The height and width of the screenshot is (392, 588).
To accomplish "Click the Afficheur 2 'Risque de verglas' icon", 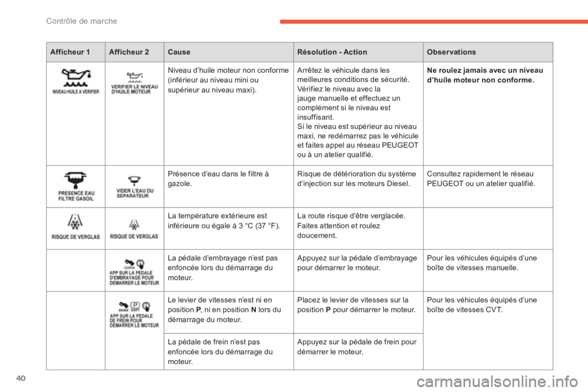I will point(134,229).
